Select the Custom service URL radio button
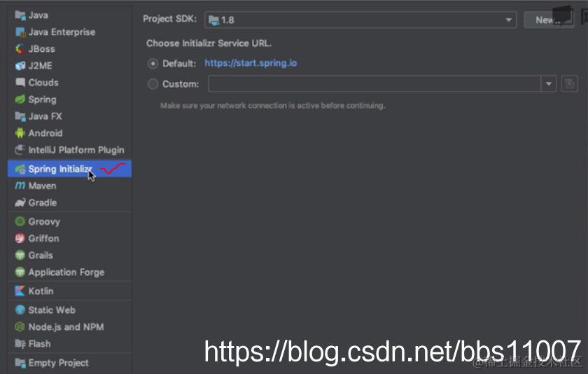Image resolution: width=588 pixels, height=374 pixels. pos(153,83)
